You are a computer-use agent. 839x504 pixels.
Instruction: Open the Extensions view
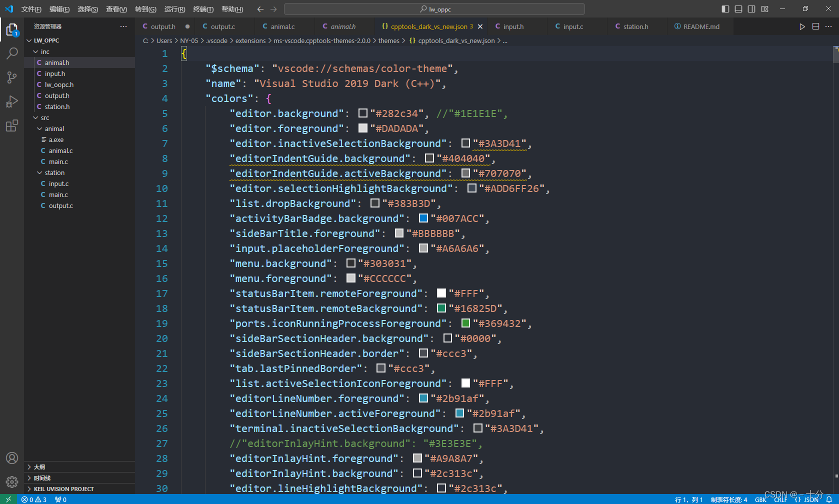click(12, 126)
